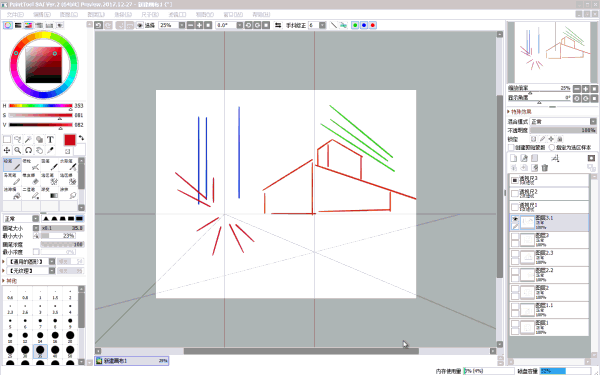
Task: Toggle the HSV slider panel
Action: click(x=28, y=25)
